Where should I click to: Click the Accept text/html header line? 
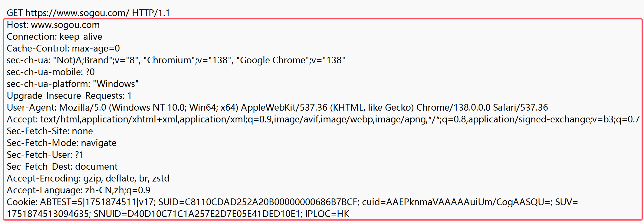tap(323, 119)
